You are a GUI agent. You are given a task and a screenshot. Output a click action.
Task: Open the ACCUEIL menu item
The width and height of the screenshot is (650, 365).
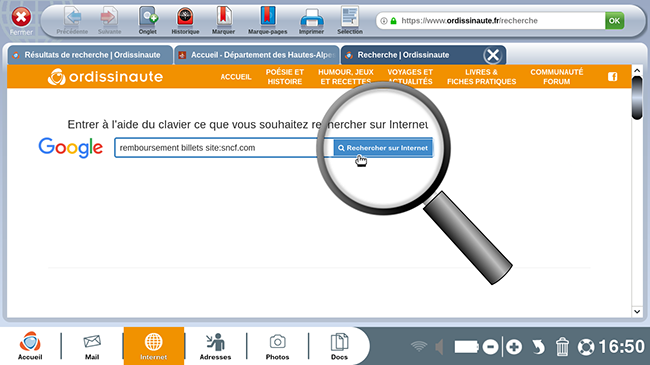[236, 77]
